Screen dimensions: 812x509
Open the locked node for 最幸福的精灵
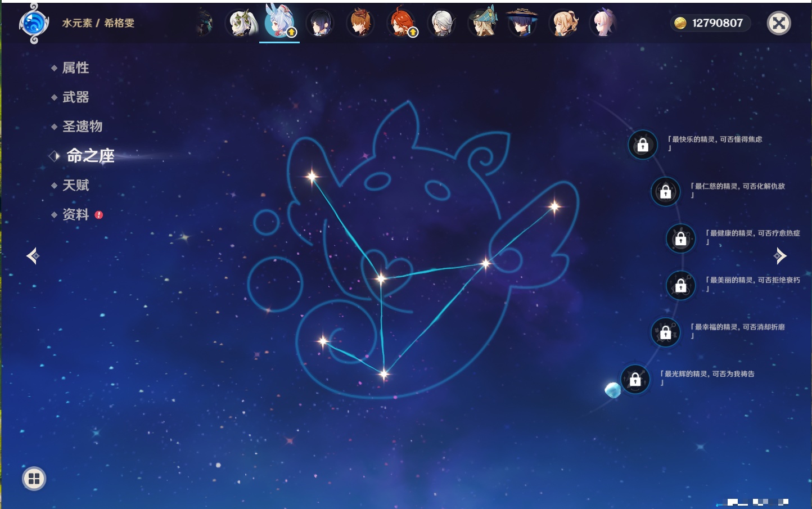pos(665,332)
